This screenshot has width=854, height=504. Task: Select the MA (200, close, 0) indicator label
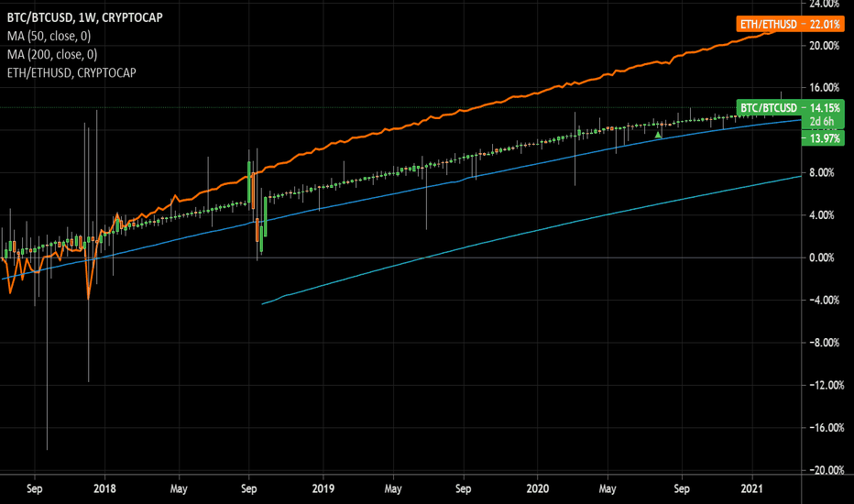52,54
